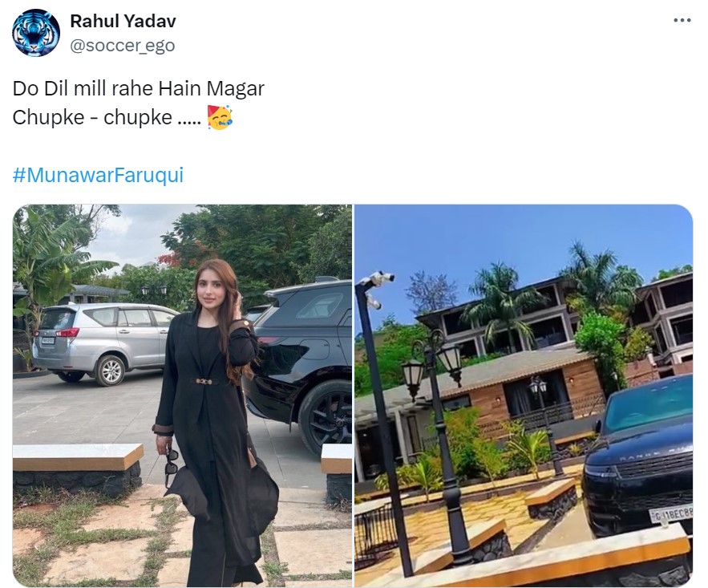Open the #MunawarFaruqui hashtag
This screenshot has height=588, width=708.
[x=98, y=175]
